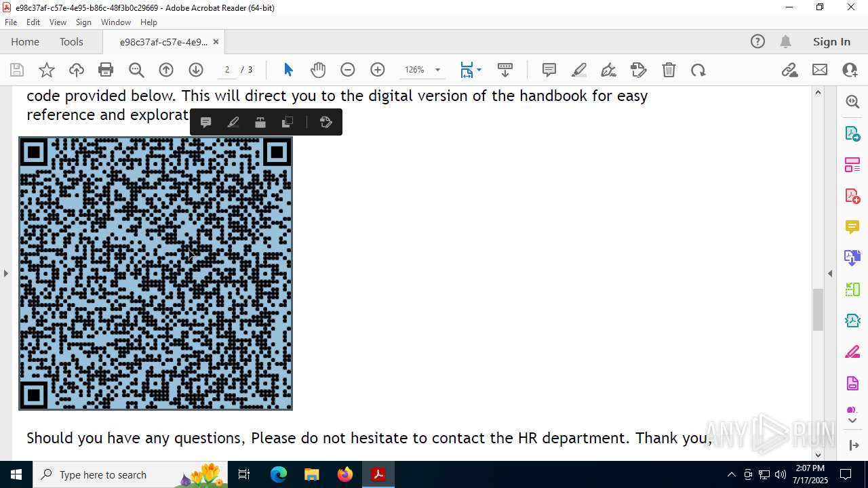The height and width of the screenshot is (488, 868).
Task: Open Fill & Sign tool in right pane
Action: click(x=852, y=352)
